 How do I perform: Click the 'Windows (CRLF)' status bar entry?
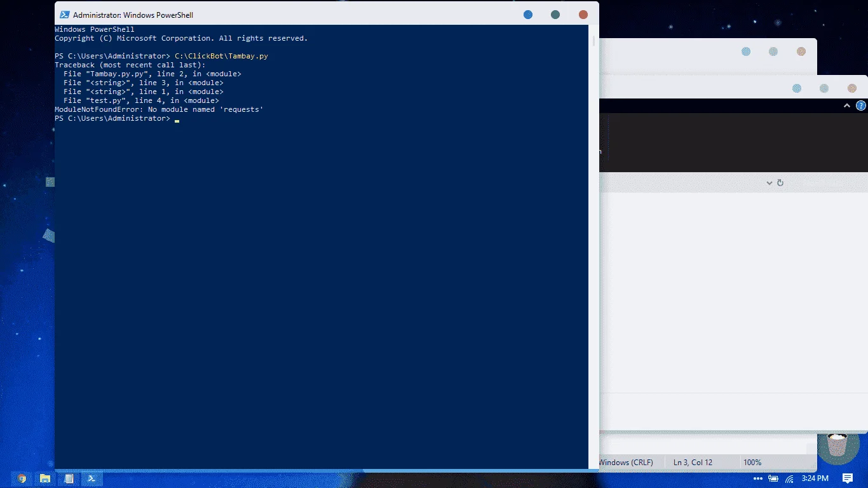[626, 463]
